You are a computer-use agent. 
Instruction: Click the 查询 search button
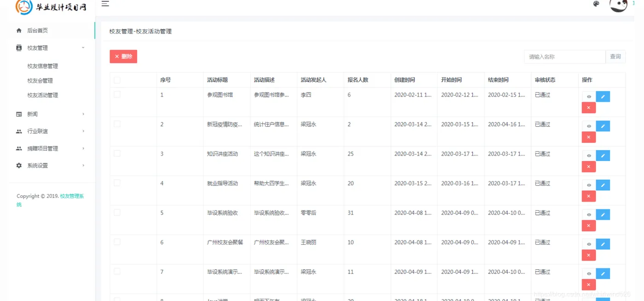point(615,57)
